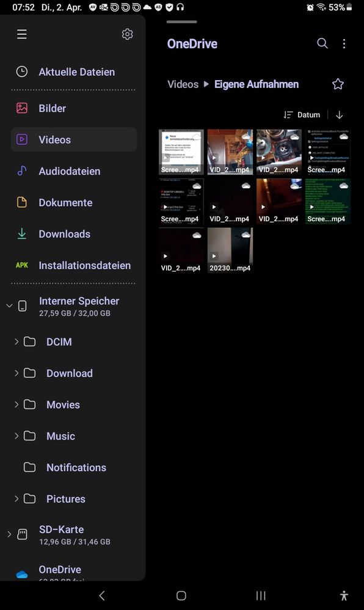Image resolution: width=364 pixels, height=610 pixels.
Task: Open the Downloads category with arrow icon
Action: coord(74,234)
